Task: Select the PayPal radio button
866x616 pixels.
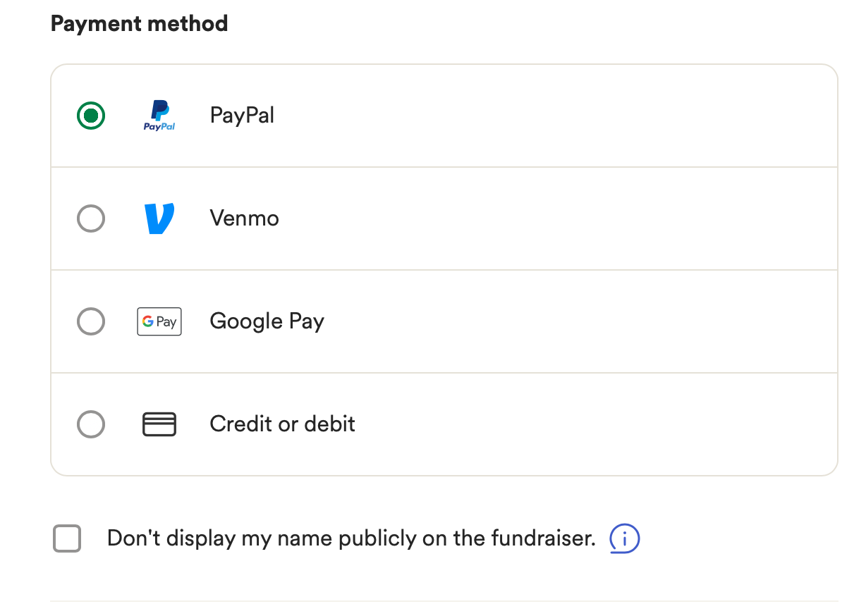Action: [x=91, y=116]
